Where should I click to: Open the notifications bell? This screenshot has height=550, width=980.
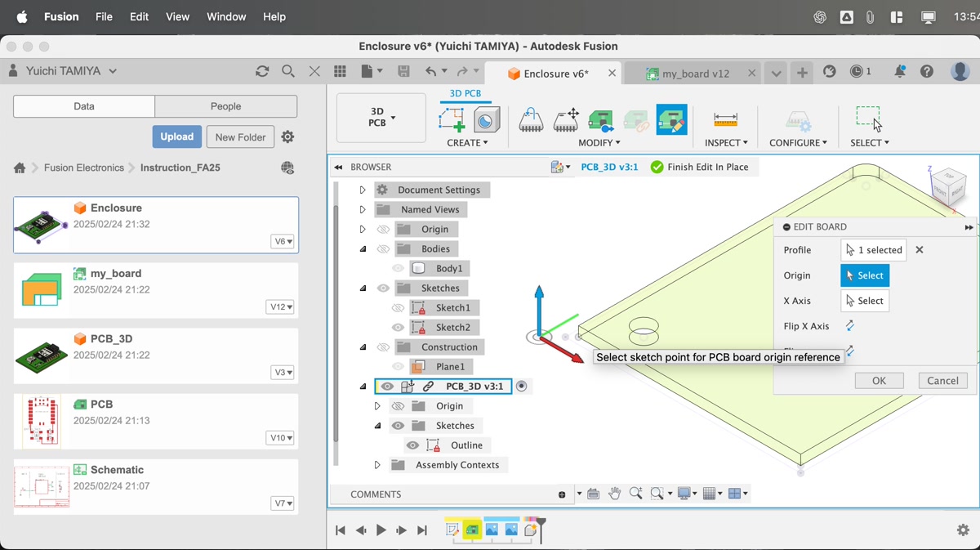[900, 72]
